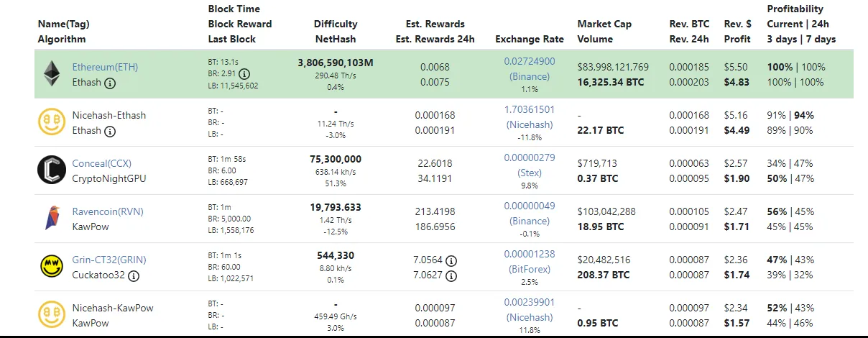Select Conceal difficulty 75,300,000

(336, 159)
